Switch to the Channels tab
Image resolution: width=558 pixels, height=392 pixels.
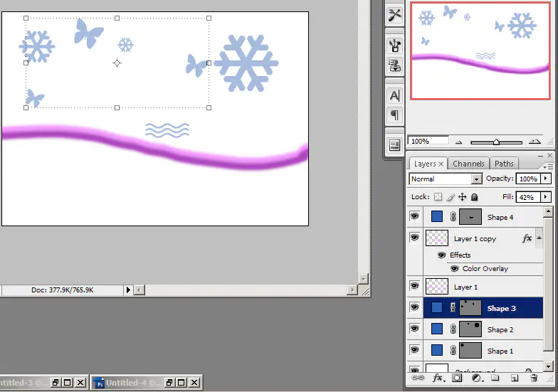[x=468, y=164]
